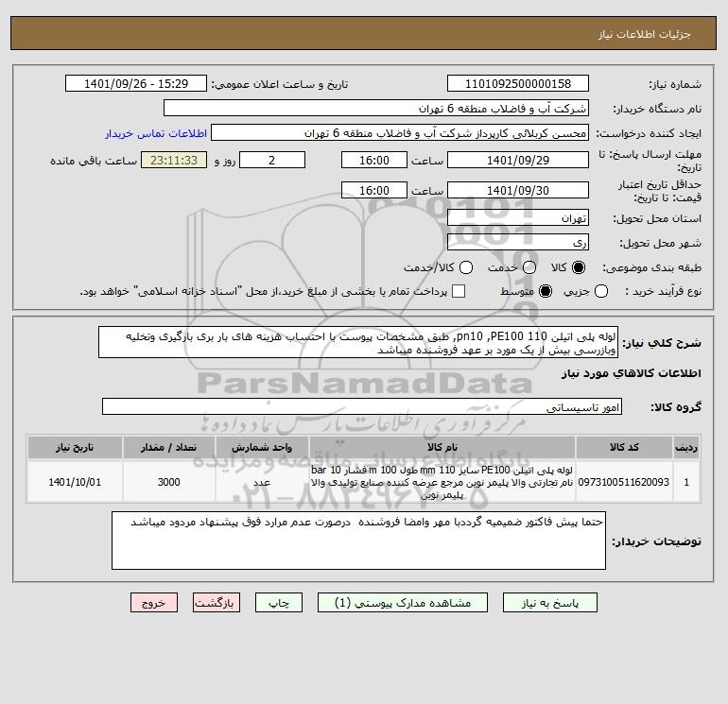Select the خدمت radio button
728x704 pixels.
(529, 267)
